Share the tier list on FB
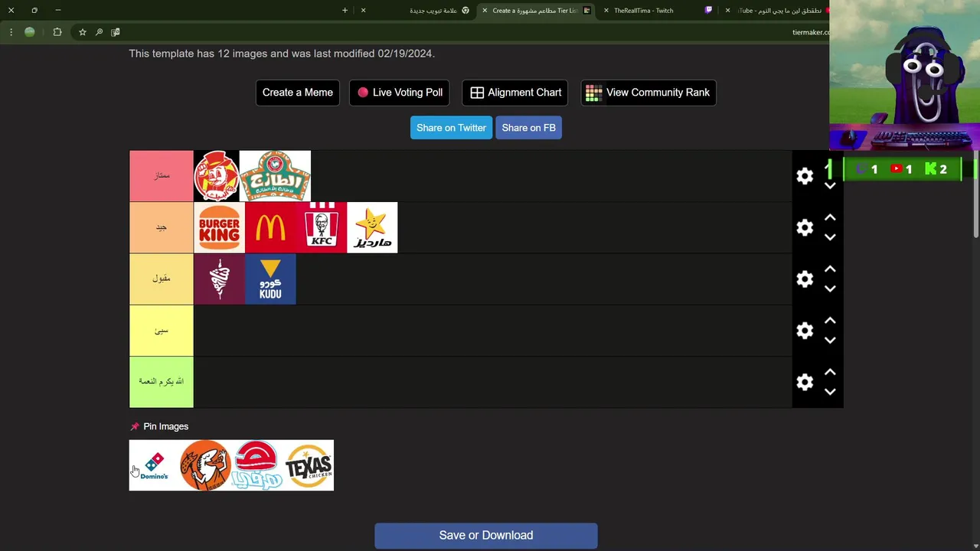 (x=529, y=128)
